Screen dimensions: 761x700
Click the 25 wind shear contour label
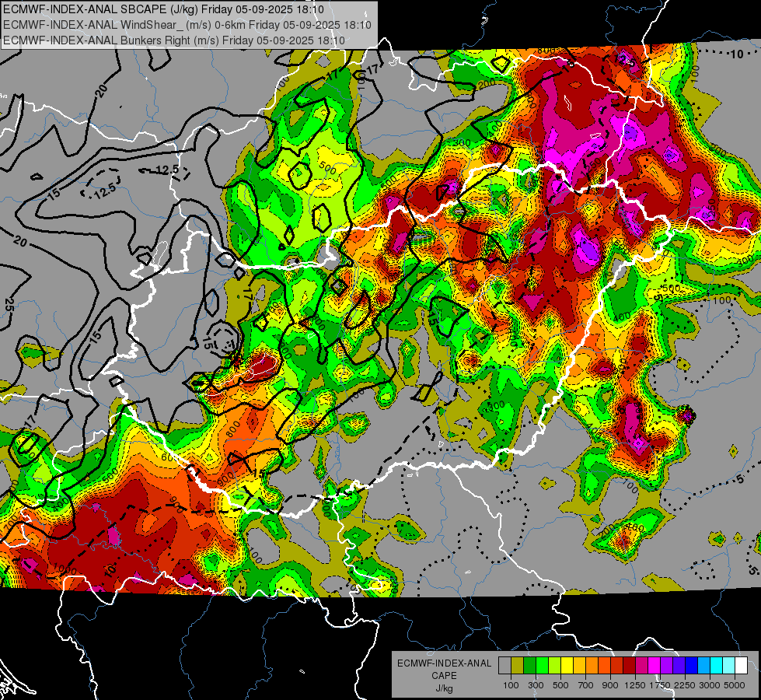point(9,305)
